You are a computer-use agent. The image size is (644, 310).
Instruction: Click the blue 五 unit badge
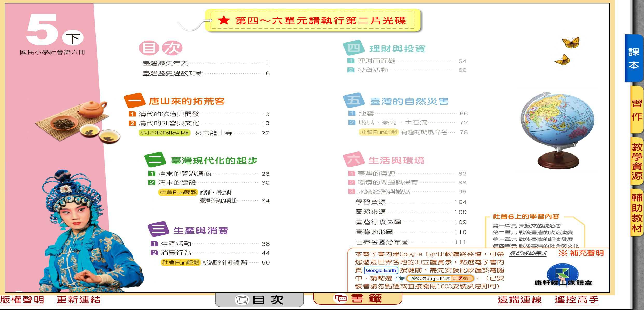[354, 100]
